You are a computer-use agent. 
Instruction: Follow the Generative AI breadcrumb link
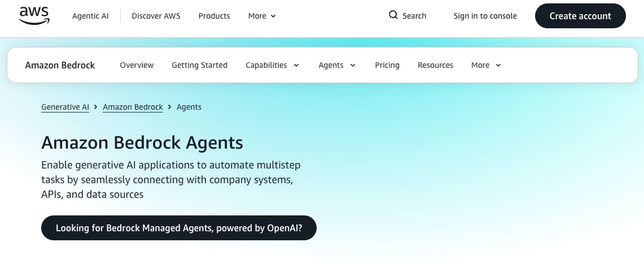tap(65, 107)
